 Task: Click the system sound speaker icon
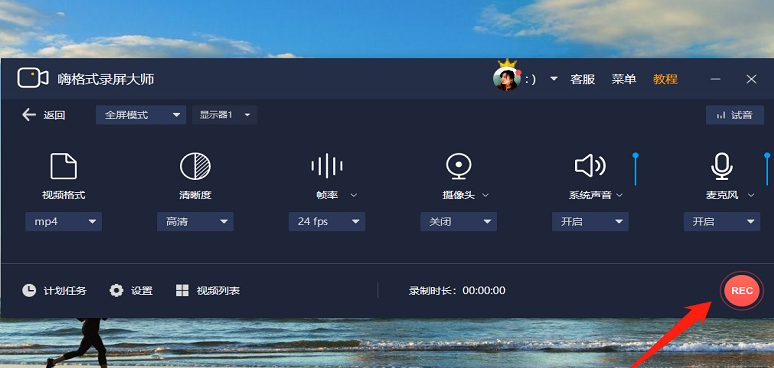[590, 166]
